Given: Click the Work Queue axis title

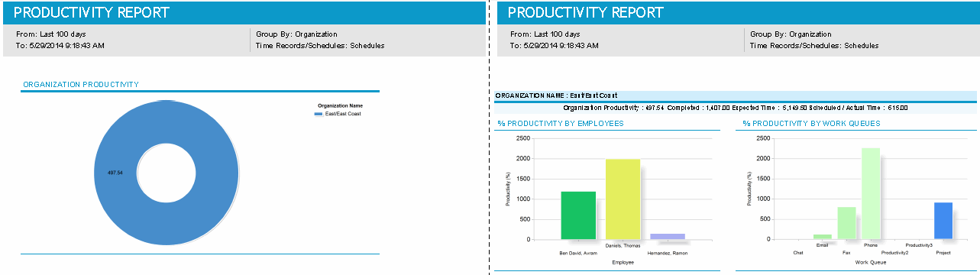Looking at the screenshot, I should [870, 262].
